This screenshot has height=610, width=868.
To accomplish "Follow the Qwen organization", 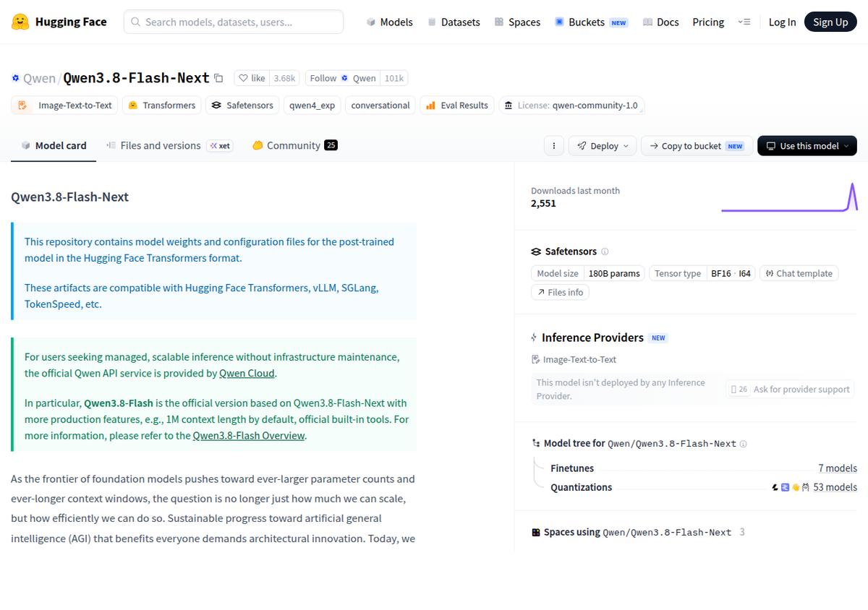I will tap(343, 78).
